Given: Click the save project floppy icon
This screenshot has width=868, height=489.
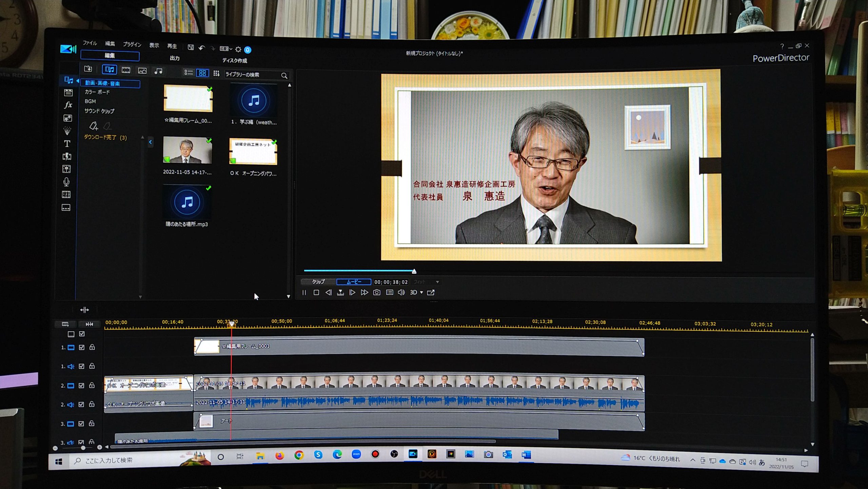Looking at the screenshot, I should pyautogui.click(x=191, y=47).
